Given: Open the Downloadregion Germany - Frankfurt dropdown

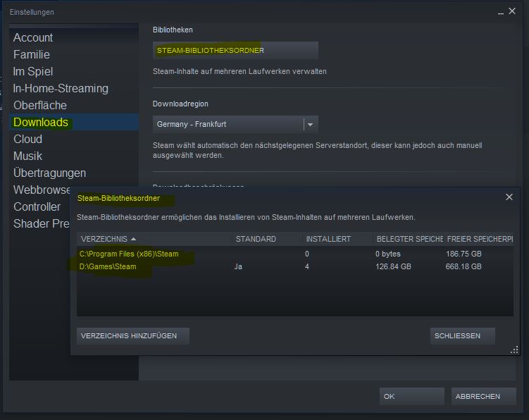Looking at the screenshot, I should tap(235, 124).
